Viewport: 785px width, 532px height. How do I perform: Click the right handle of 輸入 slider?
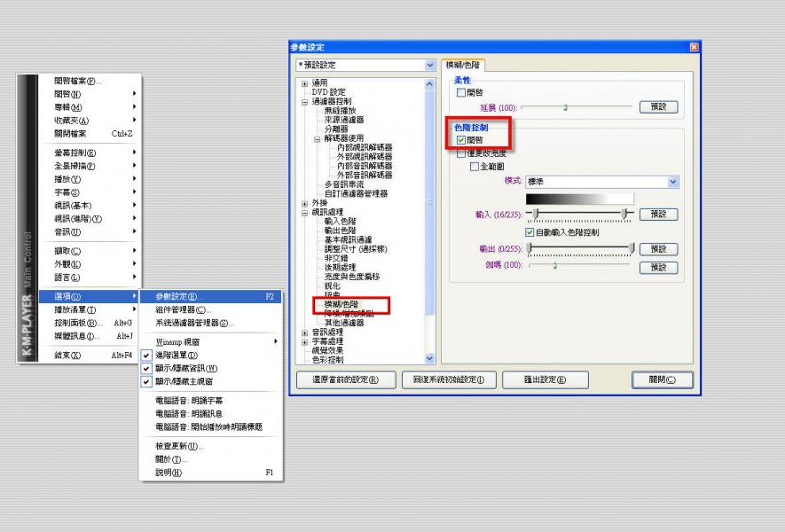click(624, 215)
